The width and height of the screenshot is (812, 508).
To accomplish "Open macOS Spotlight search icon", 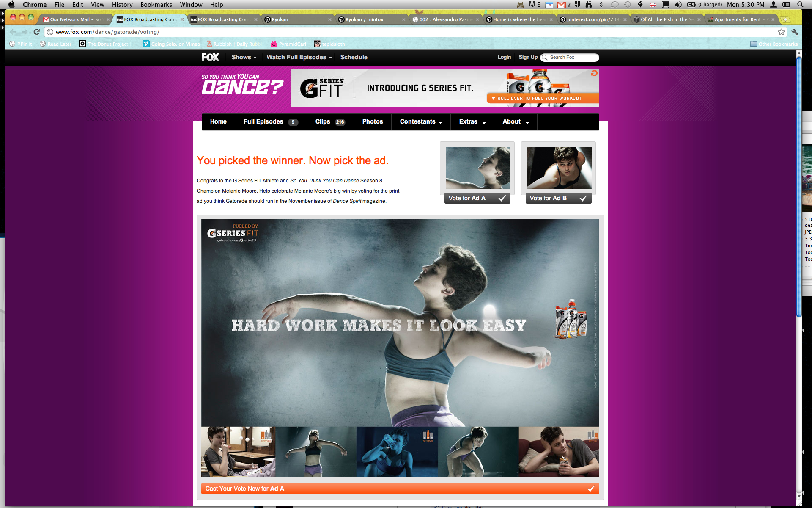I will coord(800,5).
